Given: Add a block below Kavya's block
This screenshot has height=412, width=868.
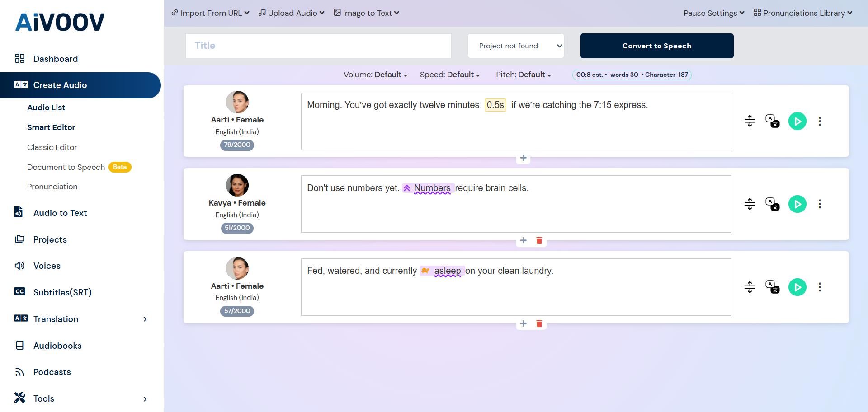Looking at the screenshot, I should [x=523, y=240].
